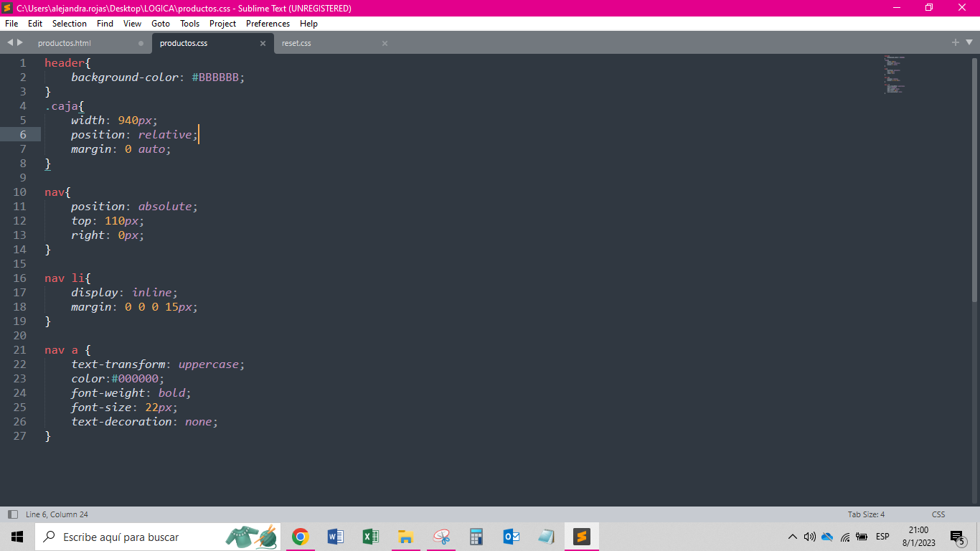This screenshot has width=980, height=551.
Task: Open the Windows Start menu
Action: point(17,537)
